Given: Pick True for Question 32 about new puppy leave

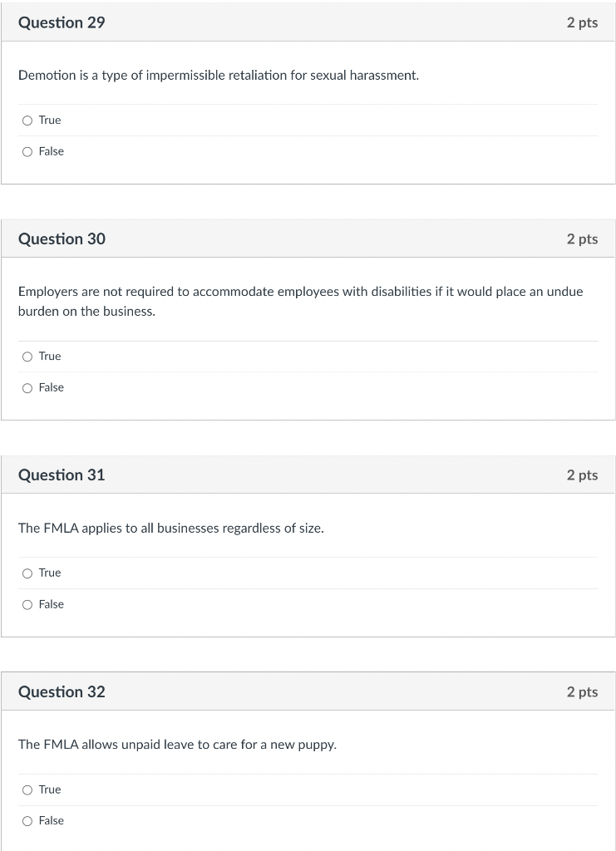Looking at the screenshot, I should 27,790.
